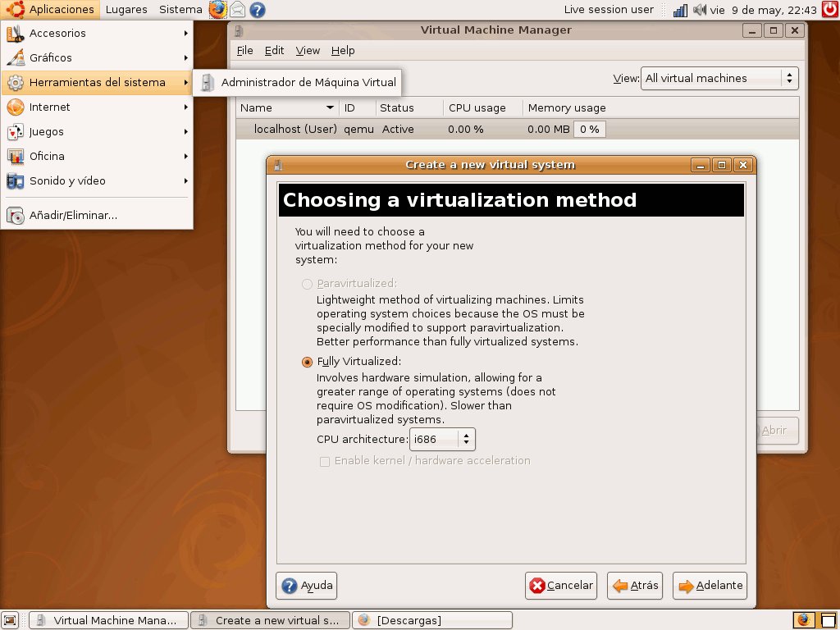840x630 pixels.
Task: Click the Virtual Machine Manager title bar icon
Action: point(239,30)
